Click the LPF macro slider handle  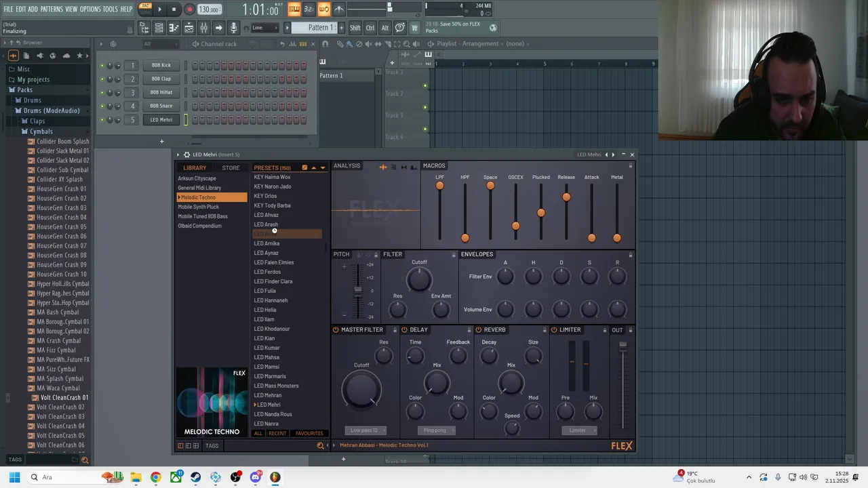(439, 186)
